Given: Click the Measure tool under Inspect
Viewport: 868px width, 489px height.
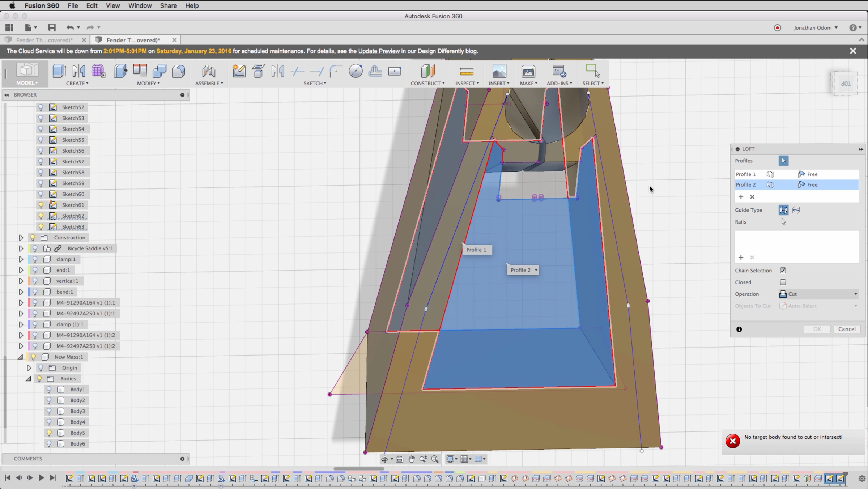Looking at the screenshot, I should pos(466,71).
